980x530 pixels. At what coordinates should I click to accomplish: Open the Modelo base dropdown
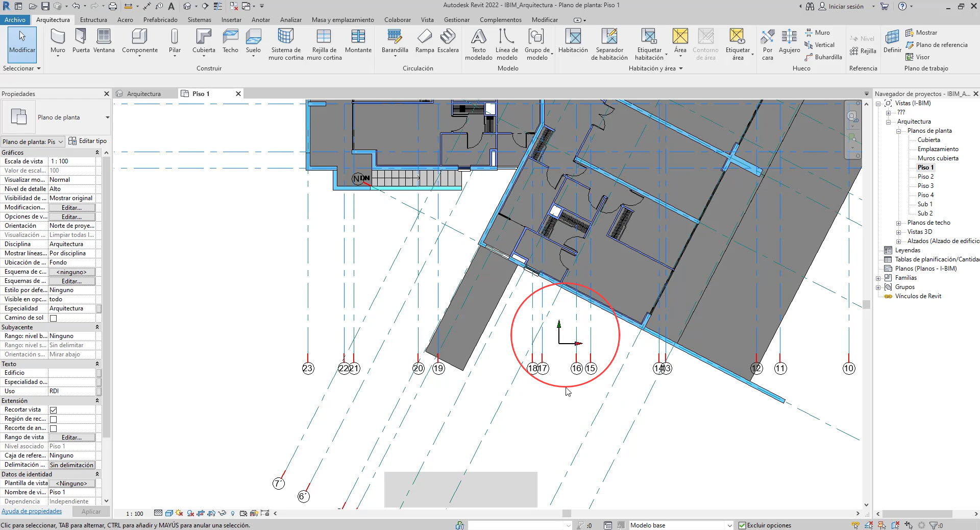(730, 525)
